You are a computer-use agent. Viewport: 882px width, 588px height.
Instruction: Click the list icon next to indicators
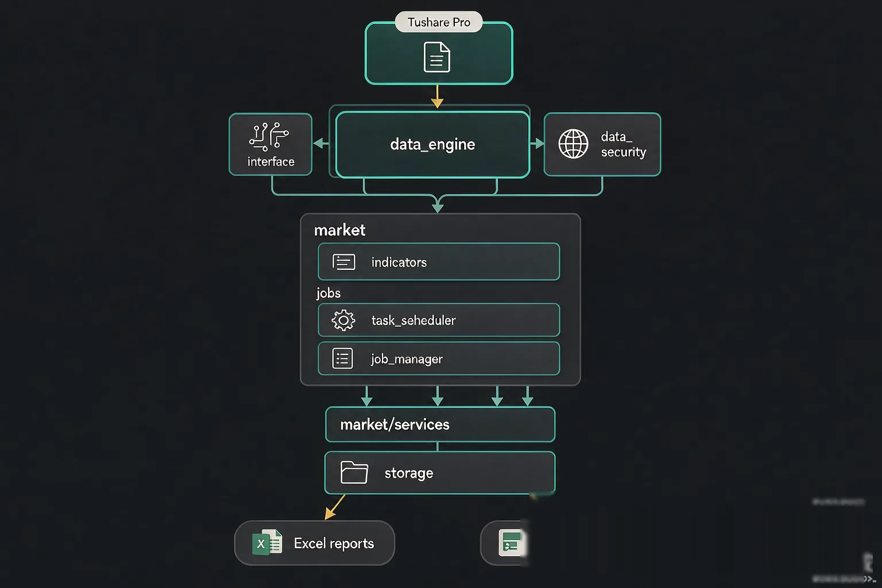[x=343, y=262]
